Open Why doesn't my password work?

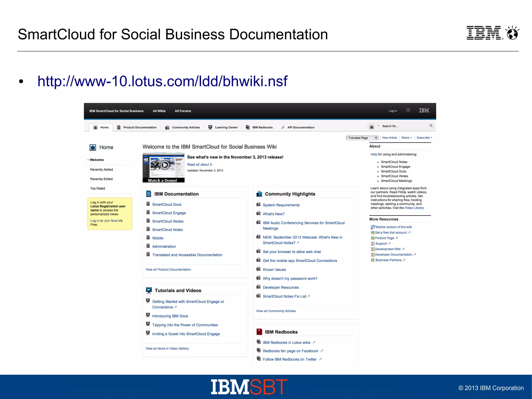(x=290, y=279)
